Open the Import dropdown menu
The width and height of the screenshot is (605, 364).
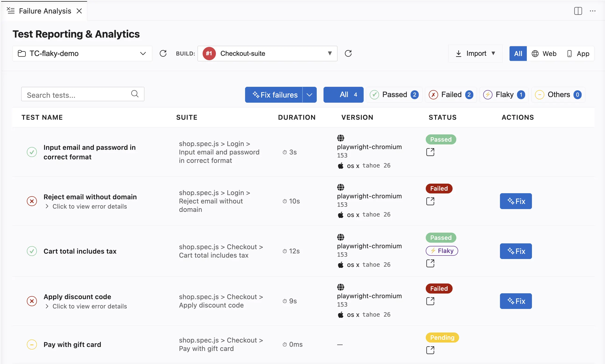click(475, 53)
